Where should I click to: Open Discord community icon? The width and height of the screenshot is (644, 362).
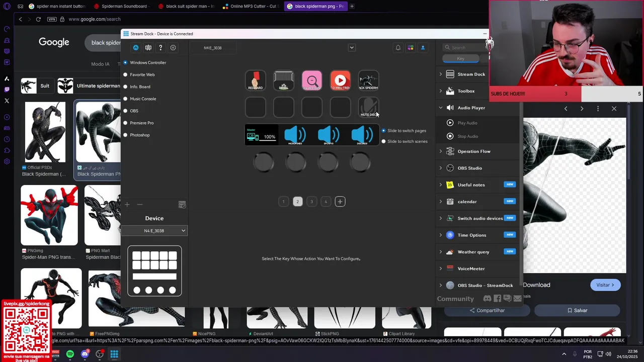tap(487, 299)
